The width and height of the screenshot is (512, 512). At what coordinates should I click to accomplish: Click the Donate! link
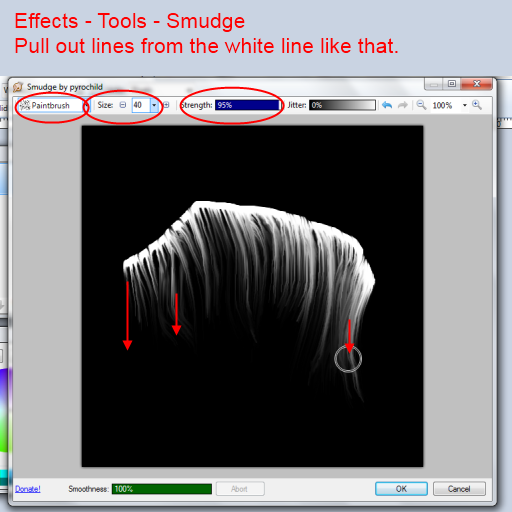coord(28,489)
